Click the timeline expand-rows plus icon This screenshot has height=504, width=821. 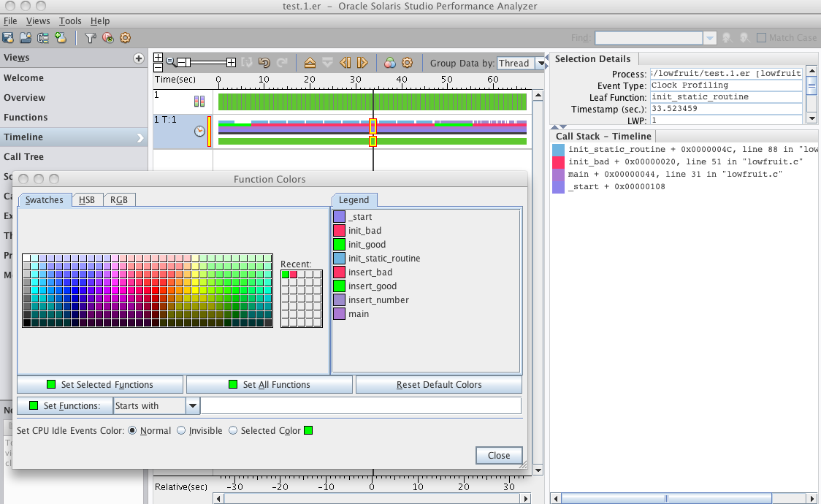click(158, 58)
